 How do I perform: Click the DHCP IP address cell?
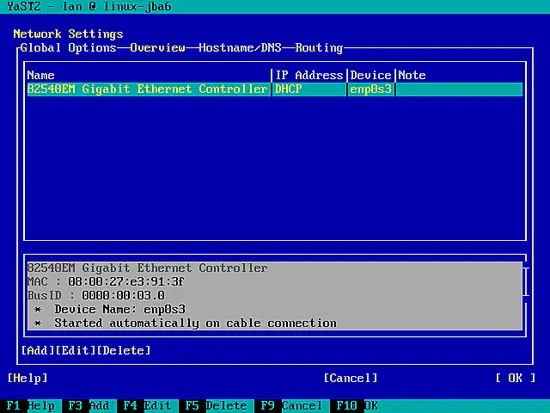309,89
